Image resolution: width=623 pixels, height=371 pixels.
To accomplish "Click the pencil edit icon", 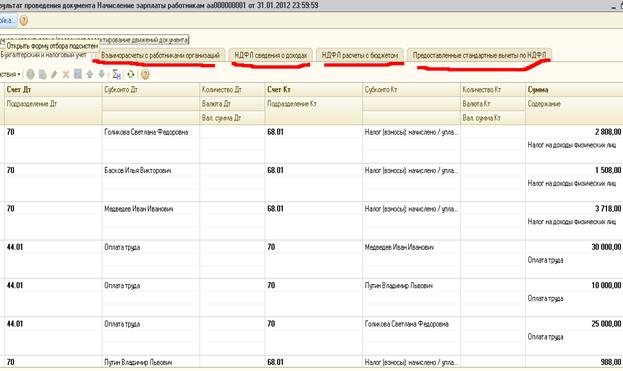I will (54, 74).
